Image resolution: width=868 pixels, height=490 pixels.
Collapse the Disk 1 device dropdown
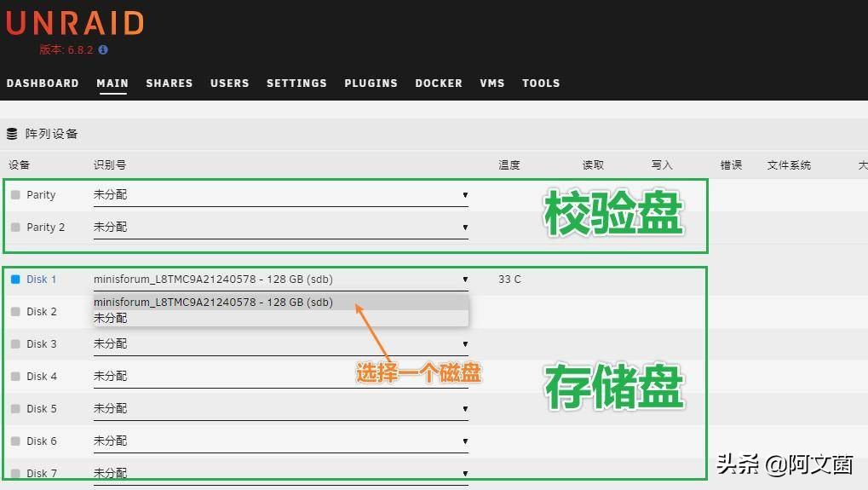click(280, 279)
